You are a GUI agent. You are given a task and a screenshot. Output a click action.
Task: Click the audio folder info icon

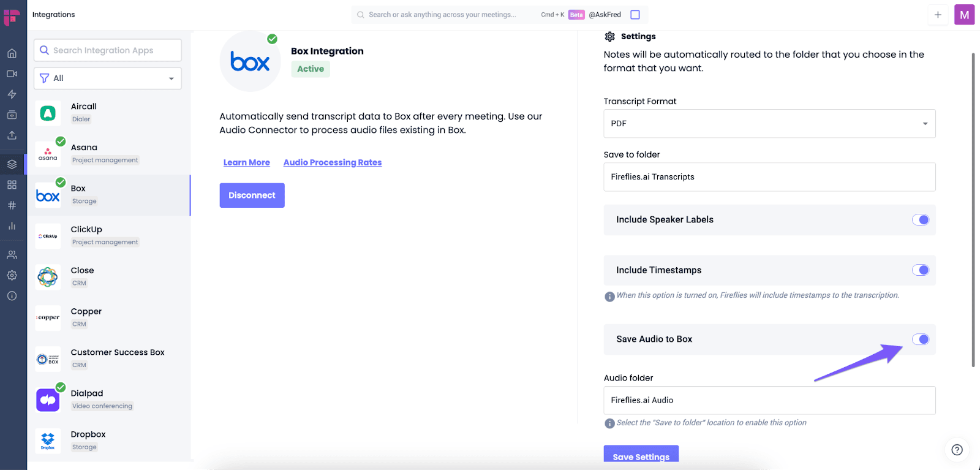[x=609, y=423]
